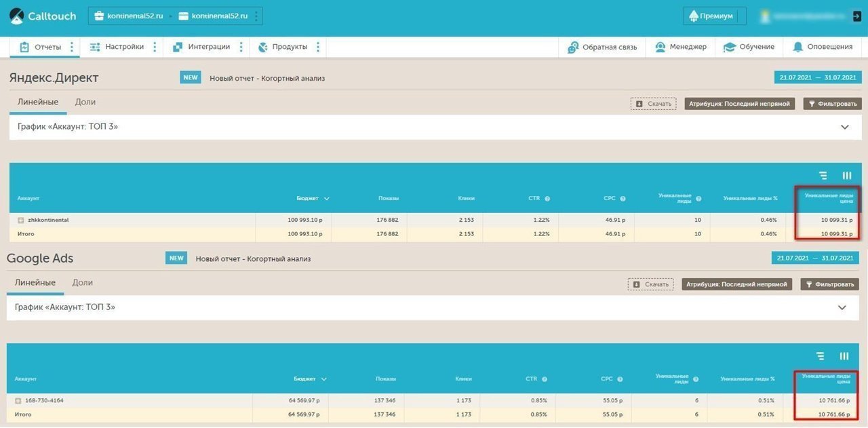Click CPC help icon in Яндекс.Директ table

coord(623,199)
